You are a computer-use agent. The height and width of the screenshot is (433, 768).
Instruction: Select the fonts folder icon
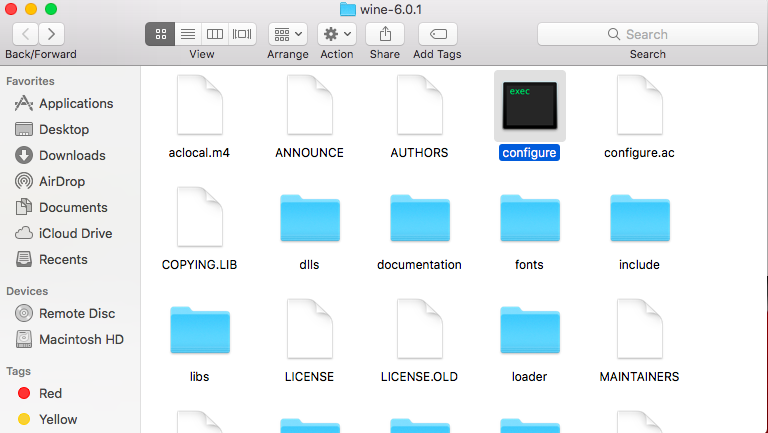click(x=529, y=218)
